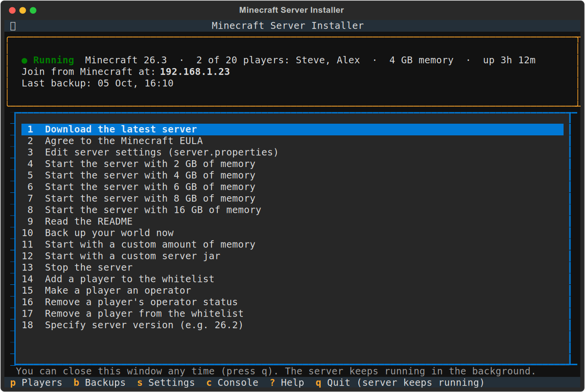Start the server with 8 GB of memory
The image size is (585, 392).
click(x=292, y=199)
